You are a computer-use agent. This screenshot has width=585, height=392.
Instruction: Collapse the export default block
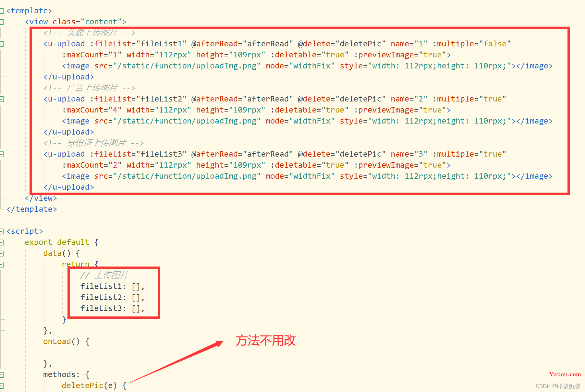(x=2, y=243)
